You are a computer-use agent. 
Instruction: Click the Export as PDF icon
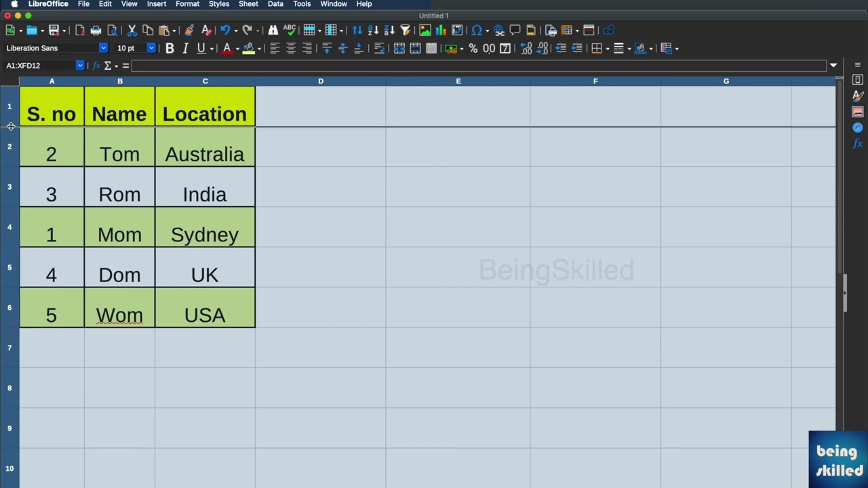pyautogui.click(x=80, y=30)
